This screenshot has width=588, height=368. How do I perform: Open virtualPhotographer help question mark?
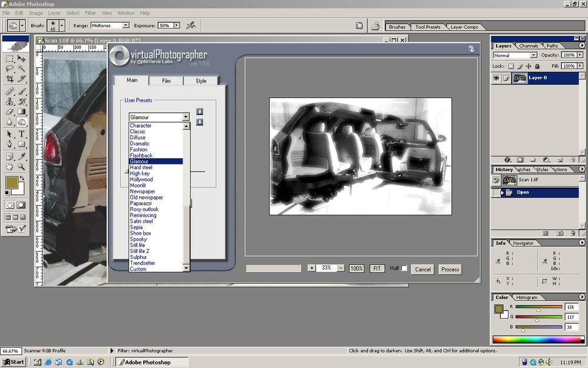(x=471, y=49)
